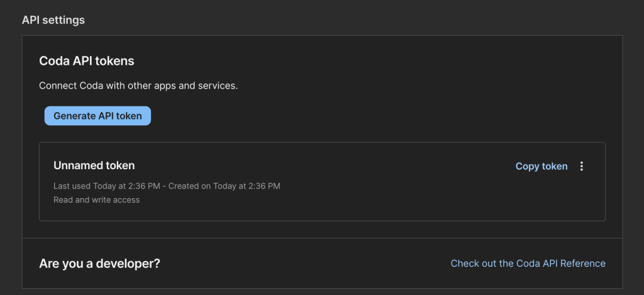Open the Coda API Reference link
This screenshot has height=295, width=644.
(x=528, y=264)
